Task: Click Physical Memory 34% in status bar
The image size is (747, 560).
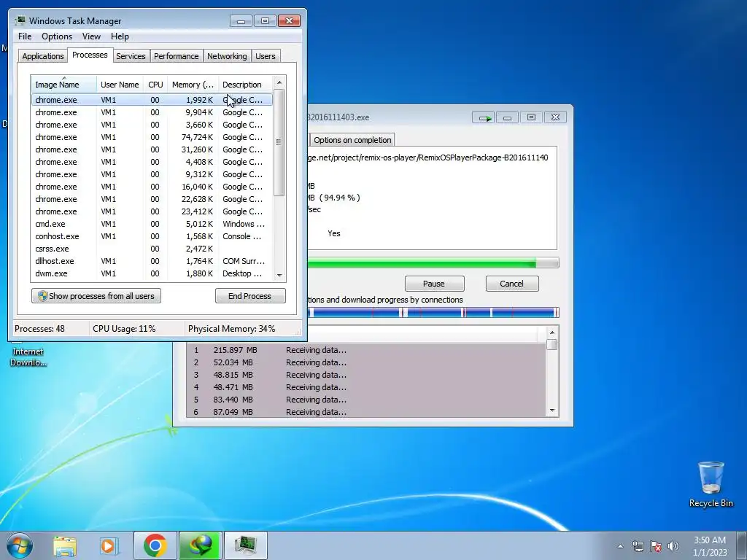Action: [231, 329]
